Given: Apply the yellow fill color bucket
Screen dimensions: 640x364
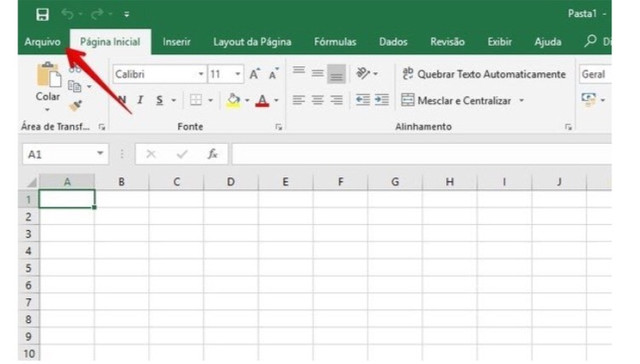Looking at the screenshot, I should pyautogui.click(x=233, y=100).
